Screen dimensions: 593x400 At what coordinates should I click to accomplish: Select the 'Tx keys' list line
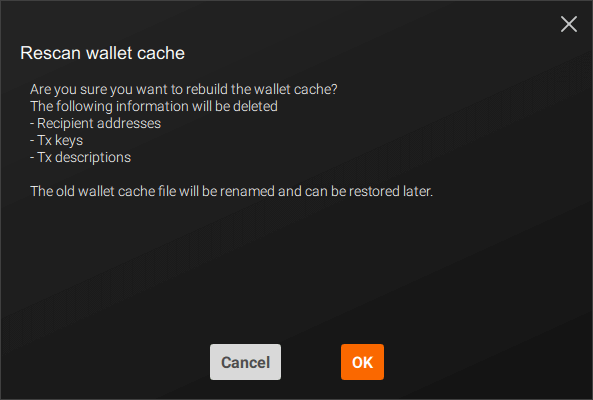(56, 140)
